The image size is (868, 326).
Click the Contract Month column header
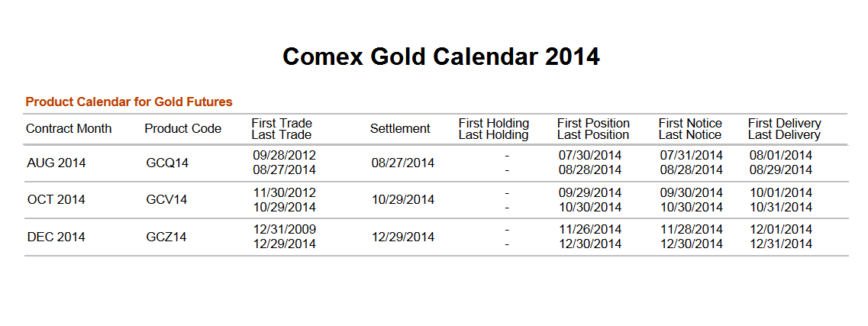(69, 128)
